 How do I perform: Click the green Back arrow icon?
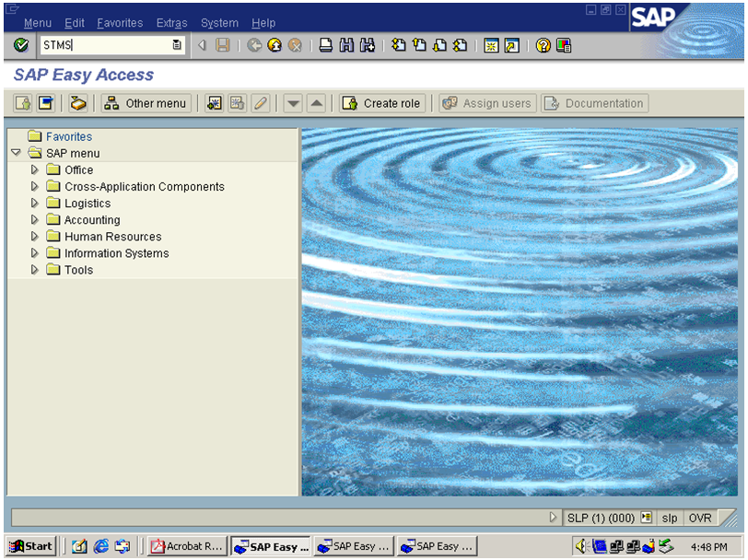254,45
